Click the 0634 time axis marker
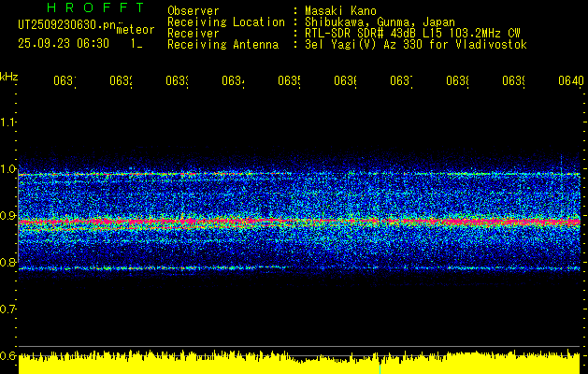 click(x=233, y=81)
